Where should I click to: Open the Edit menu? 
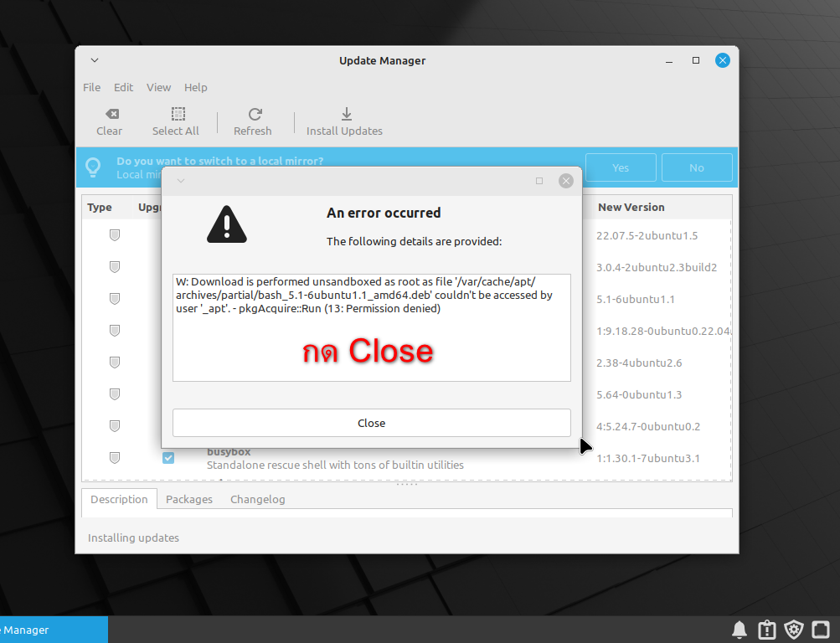[x=123, y=87]
